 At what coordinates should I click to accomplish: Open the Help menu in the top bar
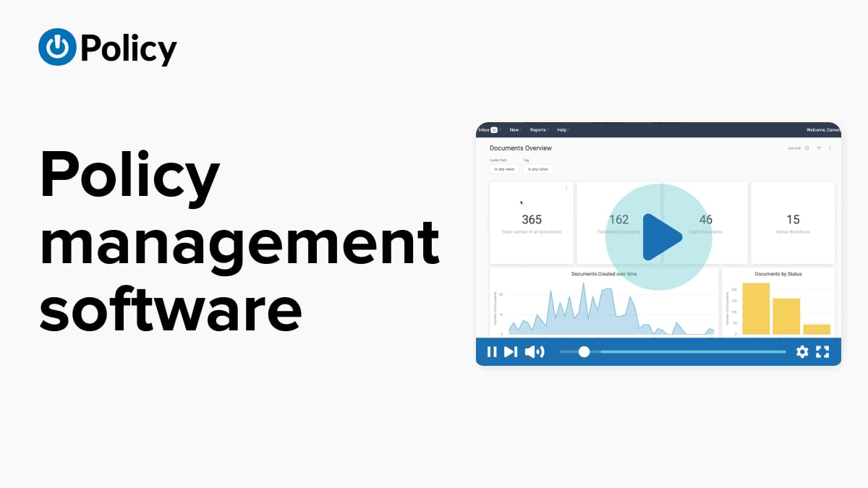[563, 130]
